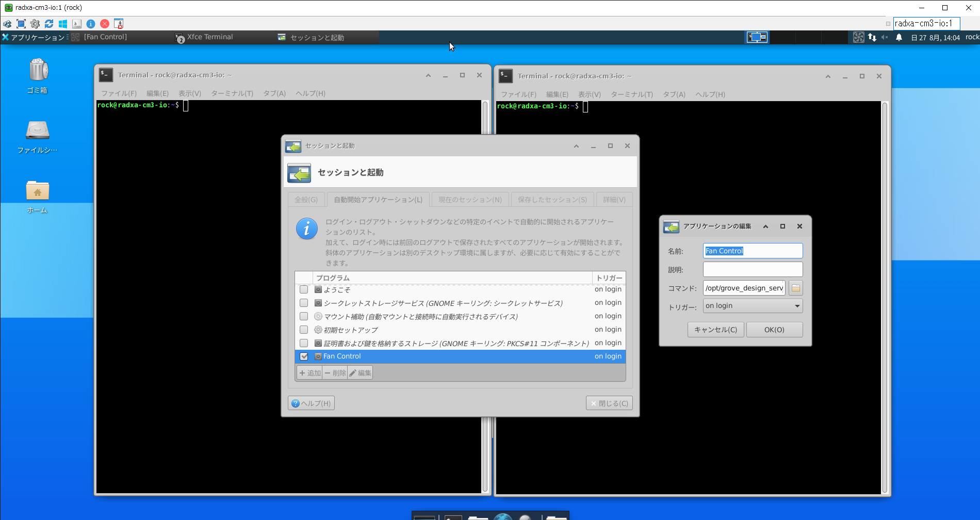Open the connection info icon
The image size is (980, 520).
(91, 24)
